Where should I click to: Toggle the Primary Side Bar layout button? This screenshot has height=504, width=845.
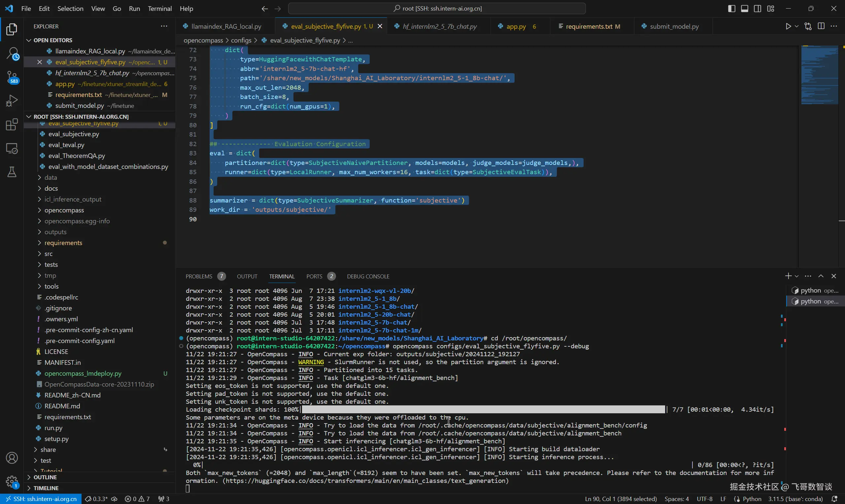[731, 9]
